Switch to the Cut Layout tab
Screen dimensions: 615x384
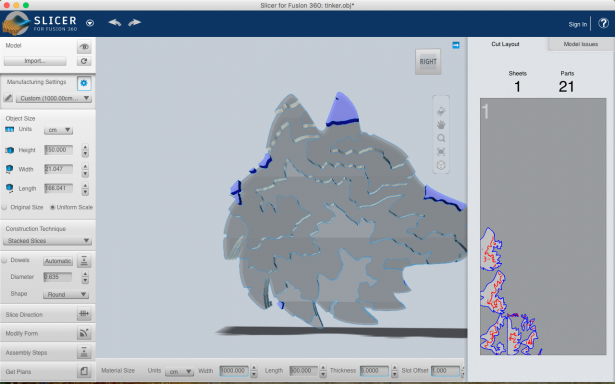point(505,44)
